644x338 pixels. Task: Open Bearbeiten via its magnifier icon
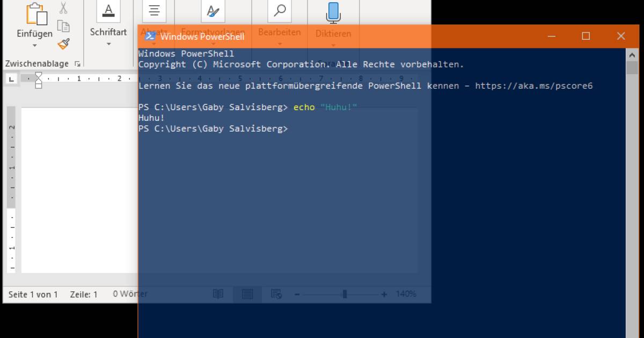[279, 11]
